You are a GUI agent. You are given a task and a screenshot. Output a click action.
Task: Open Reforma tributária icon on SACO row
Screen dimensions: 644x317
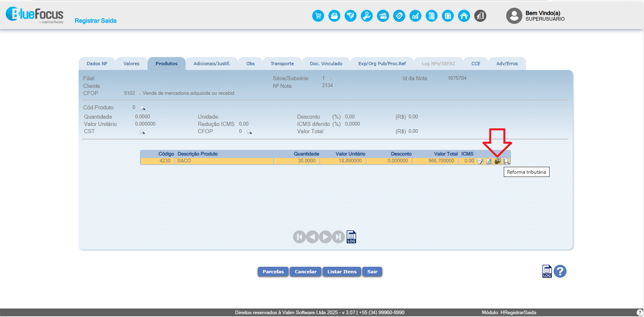[x=497, y=161]
